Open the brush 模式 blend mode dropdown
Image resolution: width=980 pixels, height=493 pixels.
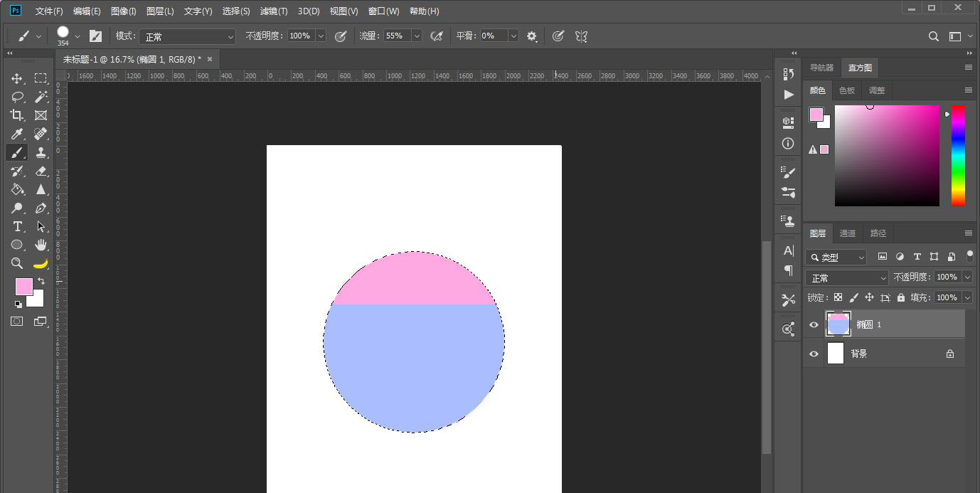(187, 36)
